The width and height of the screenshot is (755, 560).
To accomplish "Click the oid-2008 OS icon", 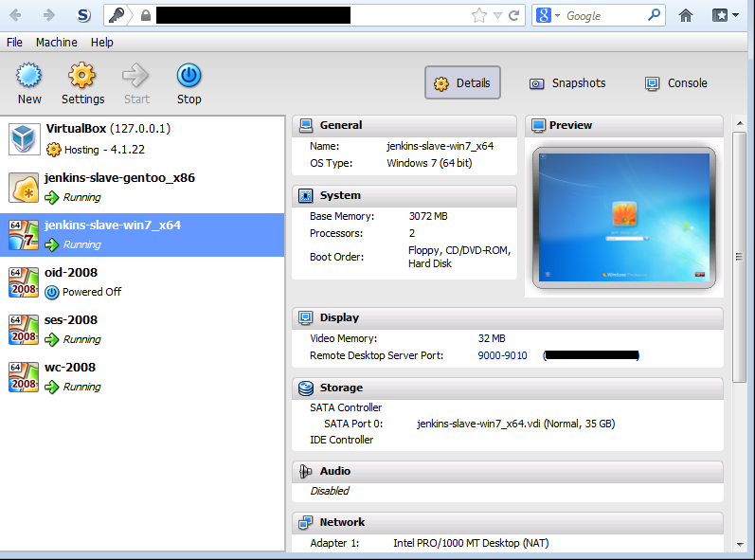I will [24, 282].
